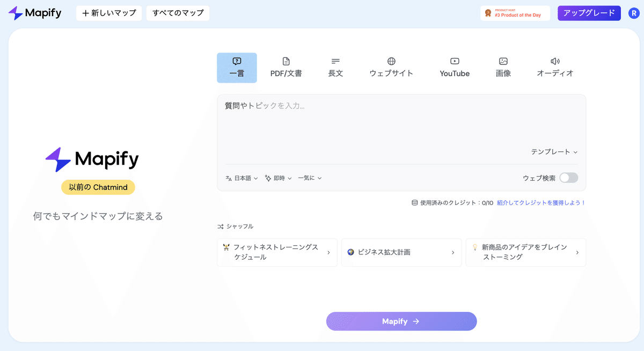This screenshot has height=351, width=644.
Task: Enable the ウェブ検索 web search toggle
Action: [568, 178]
